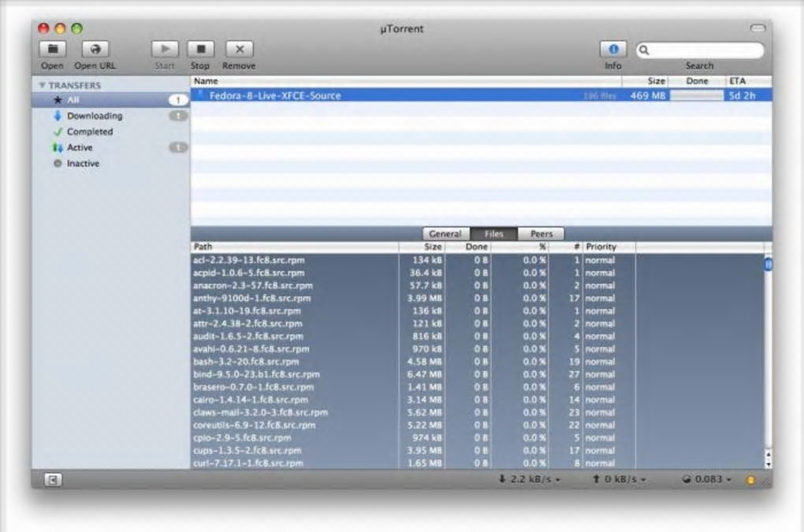Sort torrents by Size column header
This screenshot has height=532, width=804.
tap(645, 81)
